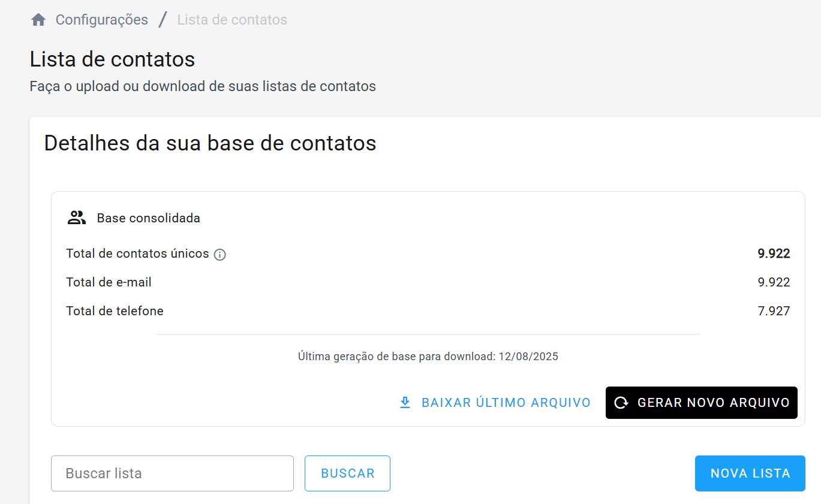Focus the Buscar lista search field
The height and width of the screenshot is (504, 821).
(172, 473)
